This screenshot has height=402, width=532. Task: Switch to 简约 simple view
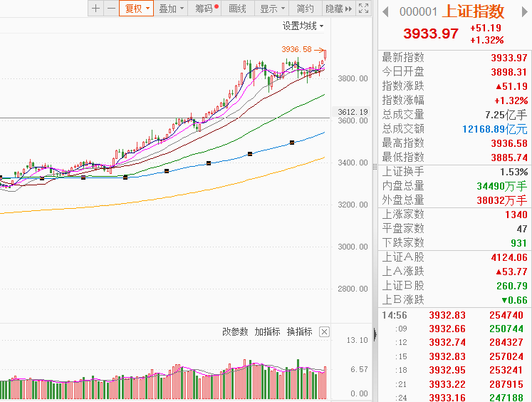pyautogui.click(x=305, y=9)
